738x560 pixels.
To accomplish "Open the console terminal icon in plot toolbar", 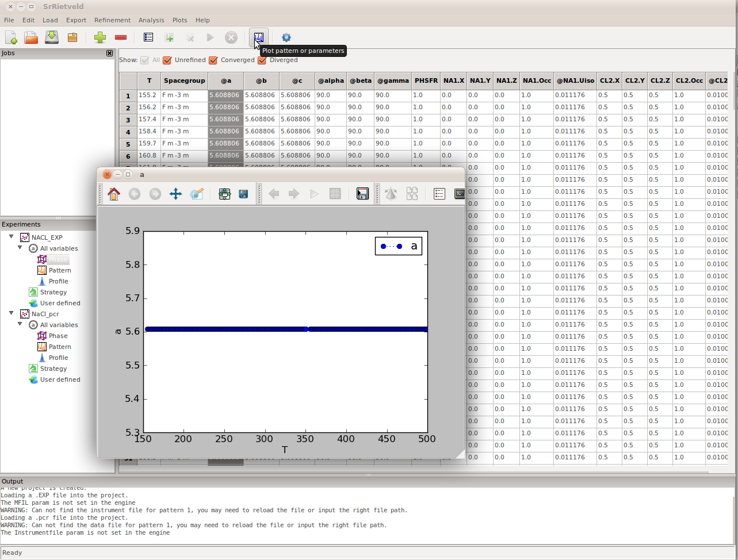I will click(x=460, y=194).
